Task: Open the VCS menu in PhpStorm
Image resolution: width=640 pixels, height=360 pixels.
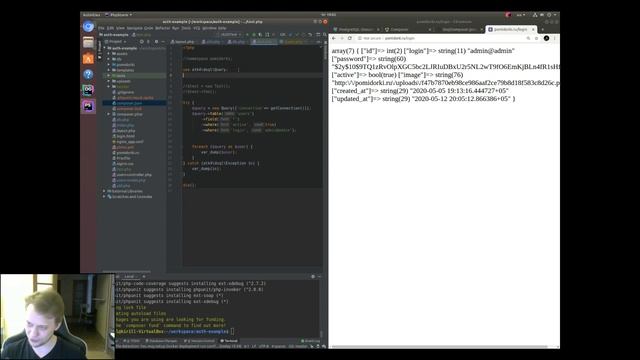Action: pyautogui.click(x=197, y=28)
